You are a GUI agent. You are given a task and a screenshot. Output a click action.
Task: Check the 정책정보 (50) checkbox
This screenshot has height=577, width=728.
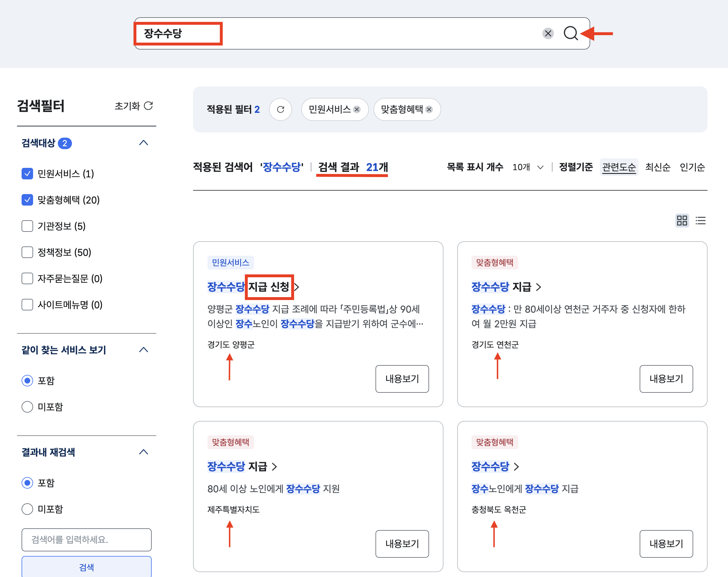coord(27,252)
